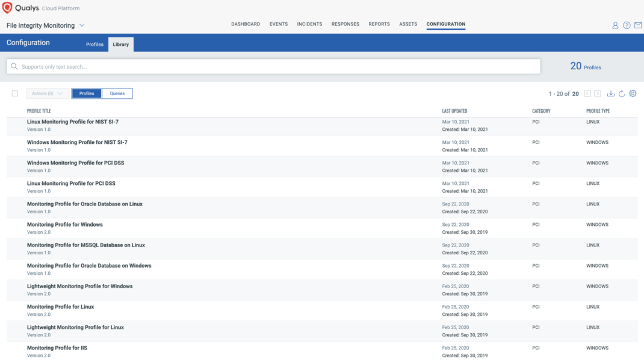Toggle the Profiles view button
The height and width of the screenshot is (361, 644).
tap(86, 93)
